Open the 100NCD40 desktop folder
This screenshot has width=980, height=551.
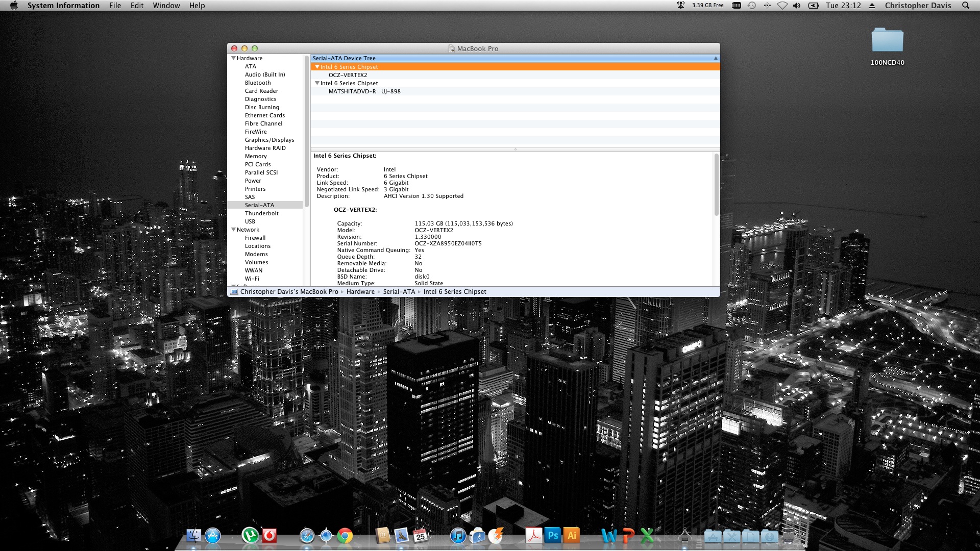[x=887, y=46]
